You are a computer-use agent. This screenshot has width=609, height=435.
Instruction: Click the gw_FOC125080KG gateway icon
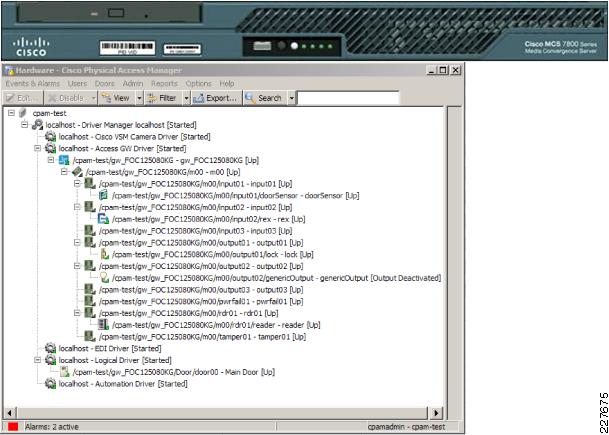point(64,160)
